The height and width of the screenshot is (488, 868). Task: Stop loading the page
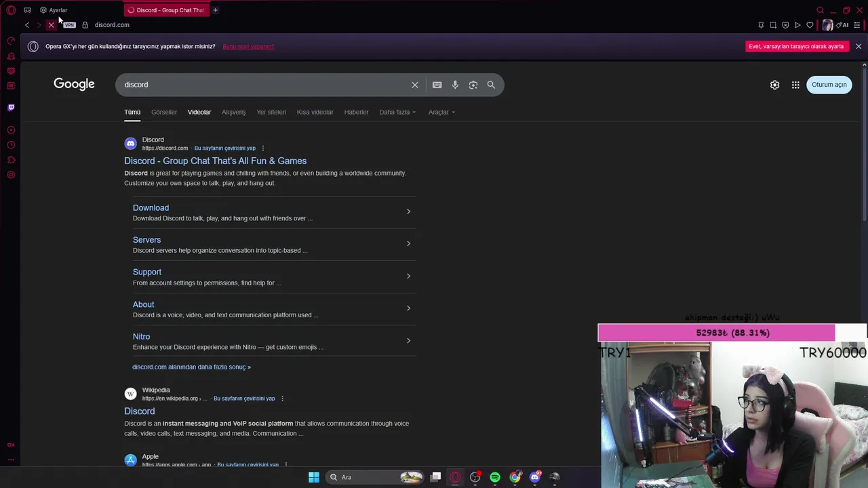pyautogui.click(x=51, y=25)
